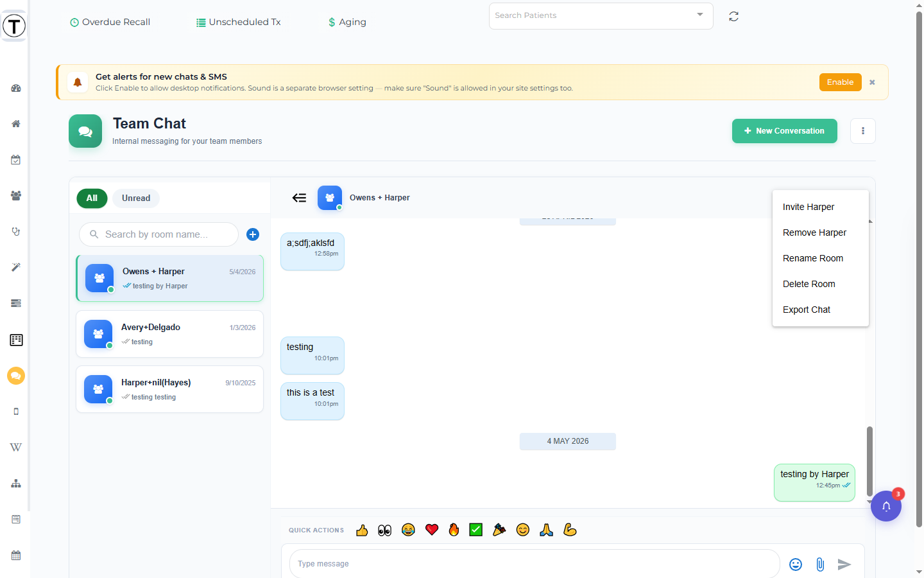
Task: Go to the home icon in sidebar
Action: [16, 124]
